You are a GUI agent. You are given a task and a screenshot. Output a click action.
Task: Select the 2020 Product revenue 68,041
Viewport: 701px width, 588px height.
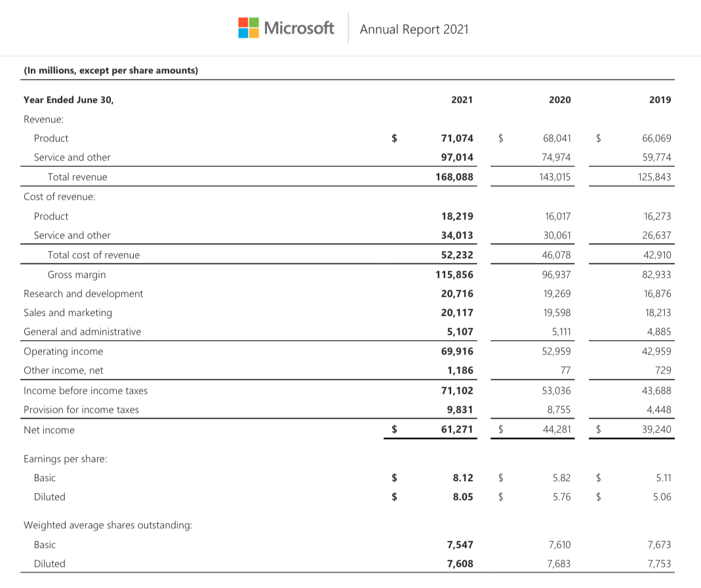pyautogui.click(x=557, y=138)
